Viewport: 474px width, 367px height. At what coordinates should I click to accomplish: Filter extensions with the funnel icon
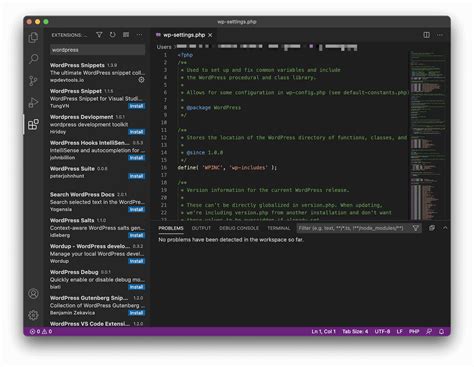[99, 35]
